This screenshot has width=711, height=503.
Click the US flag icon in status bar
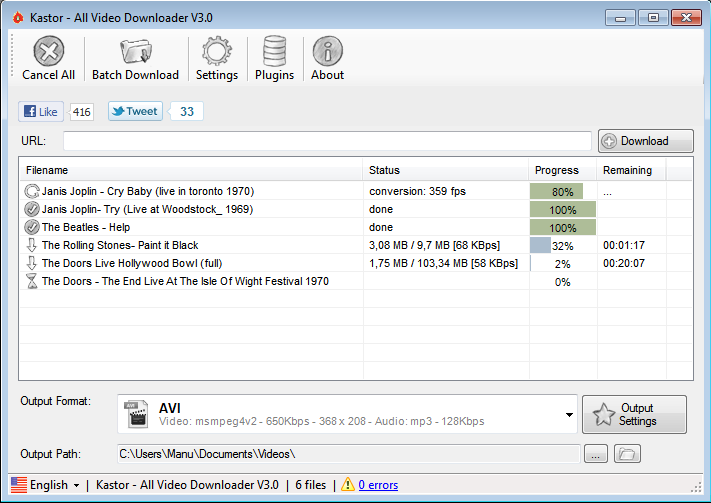[x=19, y=485]
